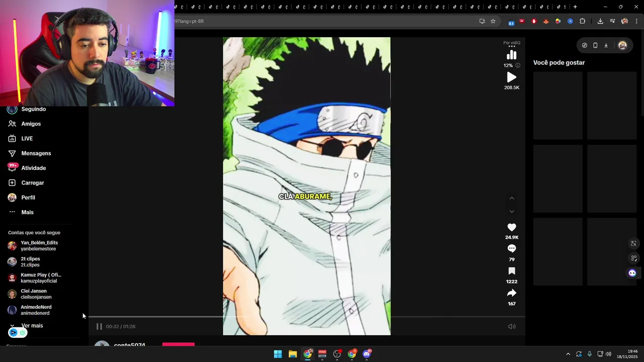Open the Seguindo feed
The image size is (644, 362).
coord(33,109)
